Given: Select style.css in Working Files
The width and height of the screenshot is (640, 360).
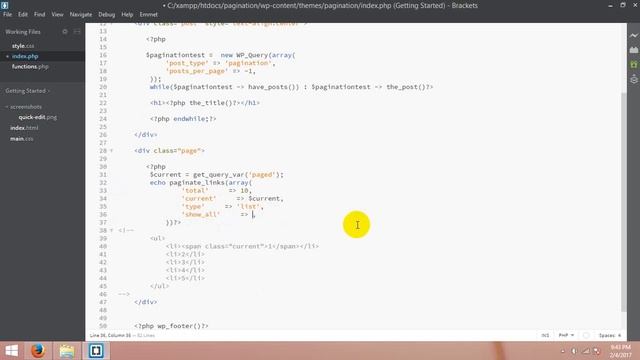Looking at the screenshot, I should (x=23, y=46).
